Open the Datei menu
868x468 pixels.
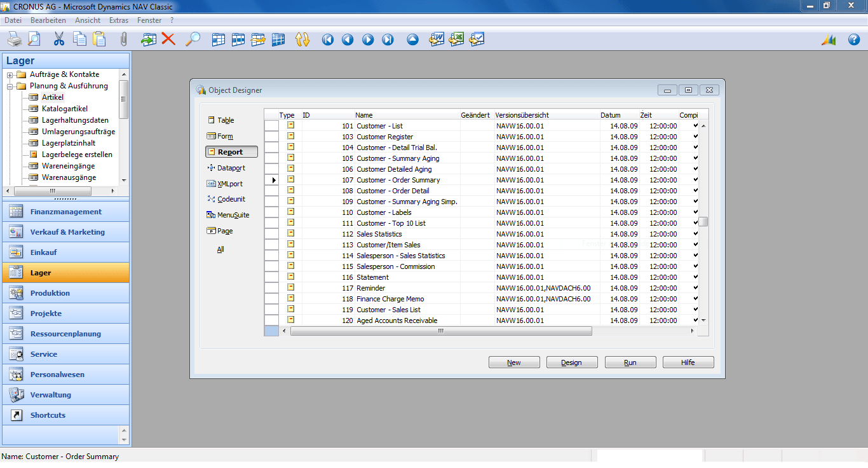click(x=13, y=20)
